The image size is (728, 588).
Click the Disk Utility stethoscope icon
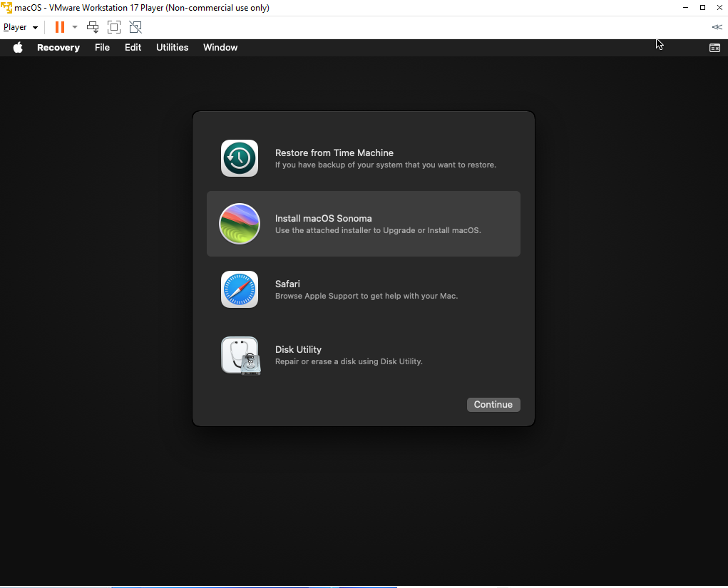(x=240, y=355)
